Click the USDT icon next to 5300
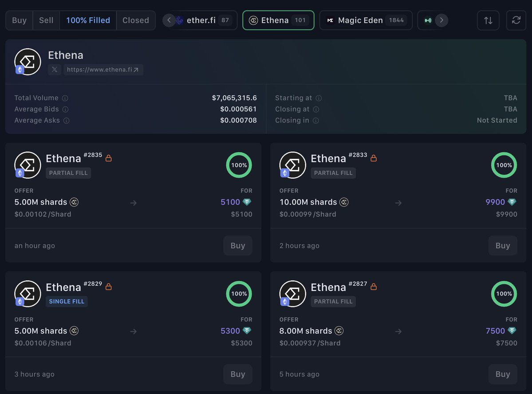 [247, 331]
